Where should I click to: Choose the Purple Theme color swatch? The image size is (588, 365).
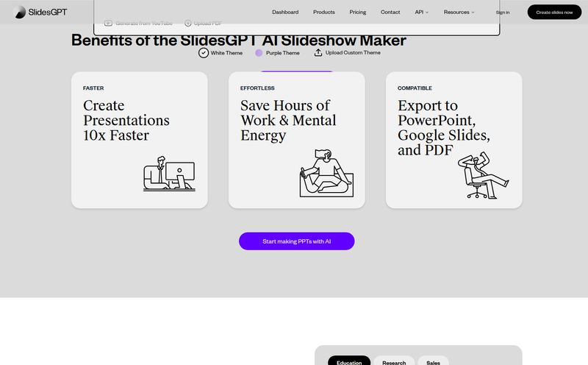259,53
